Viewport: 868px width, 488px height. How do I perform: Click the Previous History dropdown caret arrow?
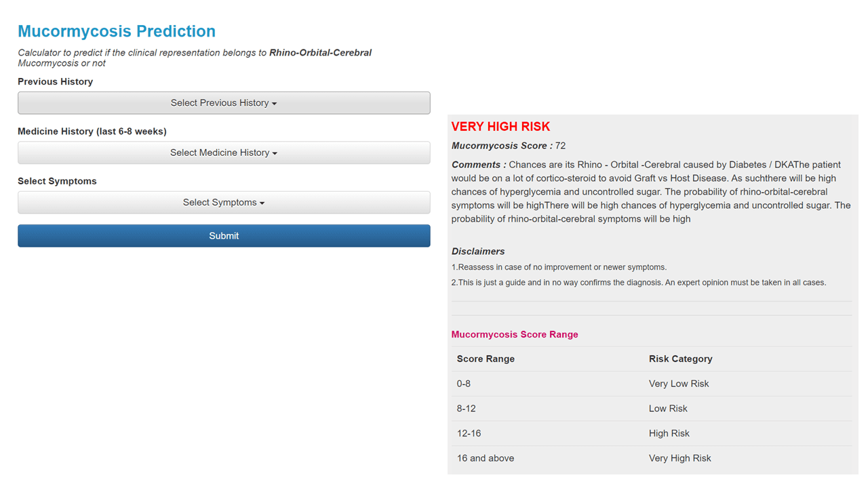(274, 103)
